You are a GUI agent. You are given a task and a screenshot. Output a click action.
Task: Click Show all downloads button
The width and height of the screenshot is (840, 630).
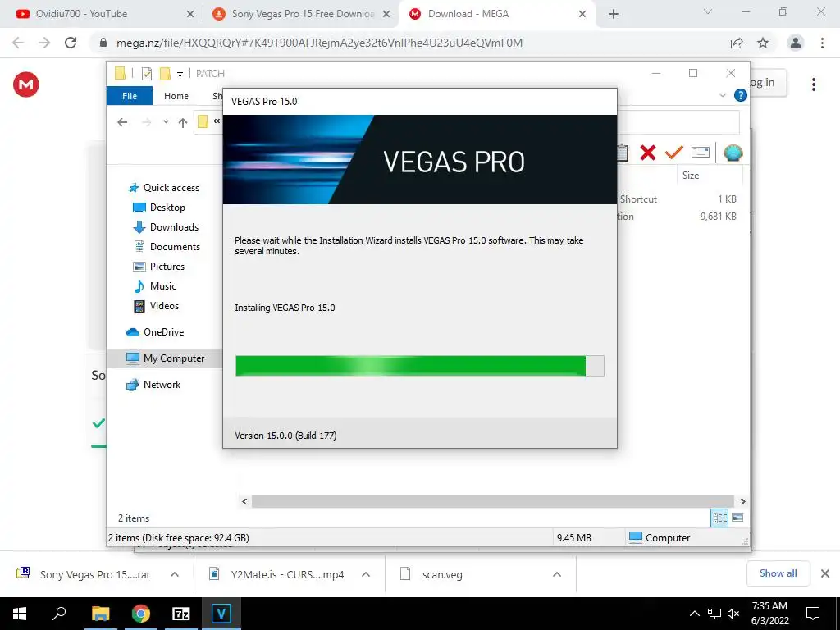tap(778, 573)
